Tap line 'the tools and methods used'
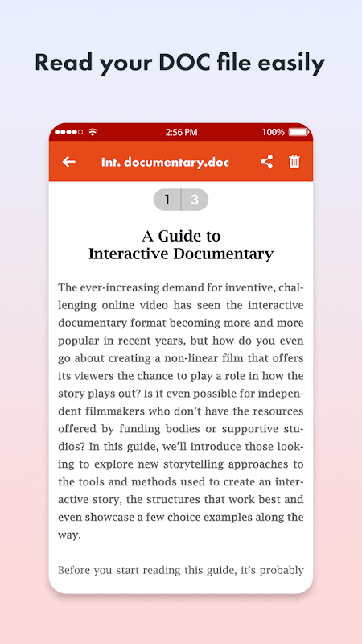The height and width of the screenshot is (644, 362). click(x=180, y=481)
